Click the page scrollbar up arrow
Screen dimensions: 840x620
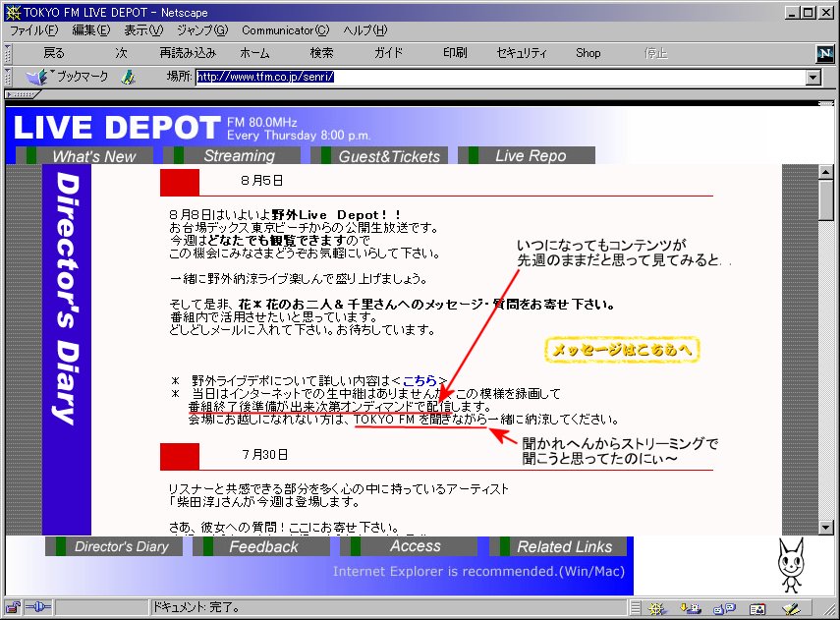[825, 172]
